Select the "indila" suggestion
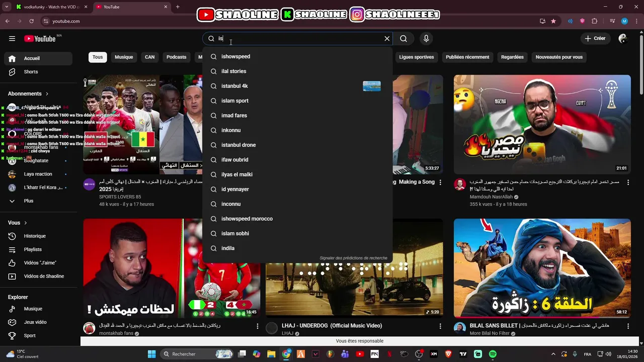 click(297, 248)
